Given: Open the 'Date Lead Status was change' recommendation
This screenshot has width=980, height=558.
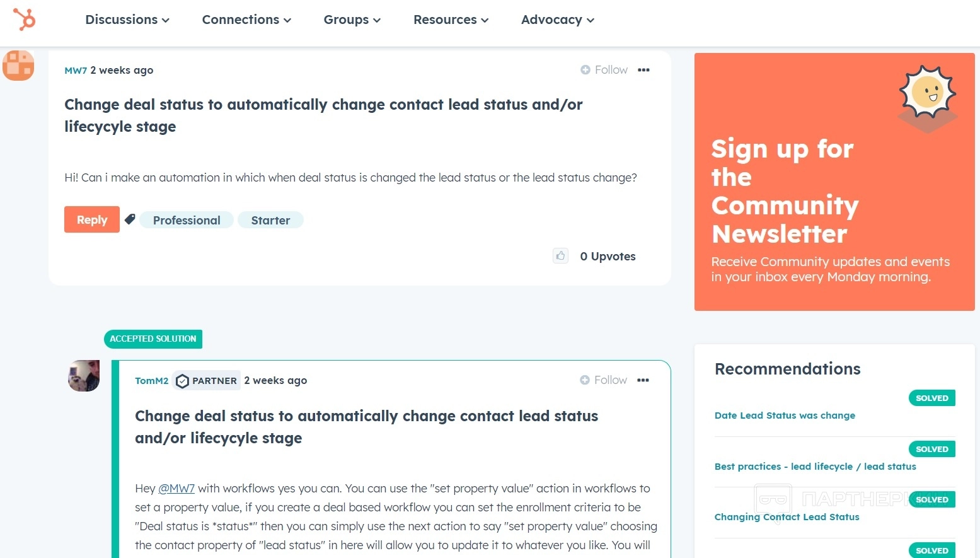Looking at the screenshot, I should coord(785,416).
